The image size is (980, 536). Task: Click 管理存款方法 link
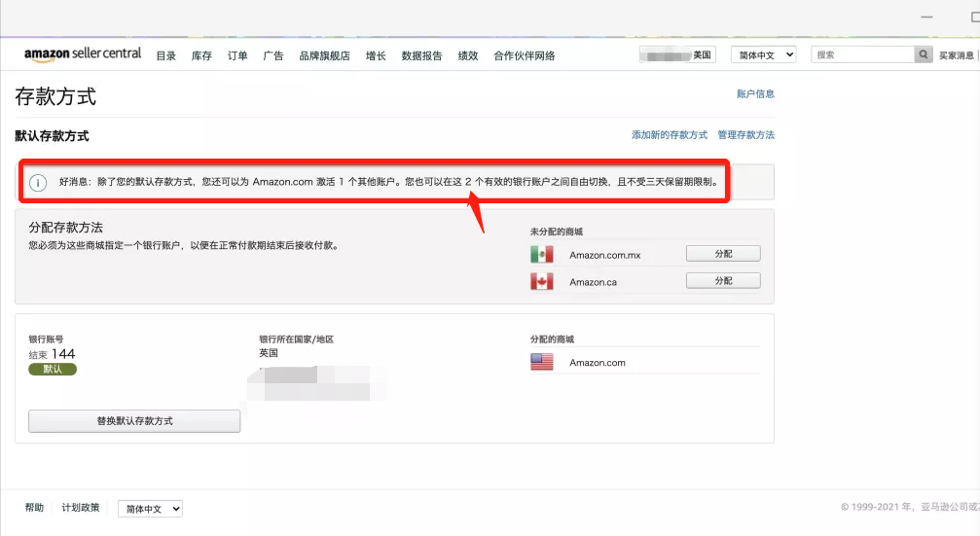pyautogui.click(x=745, y=135)
